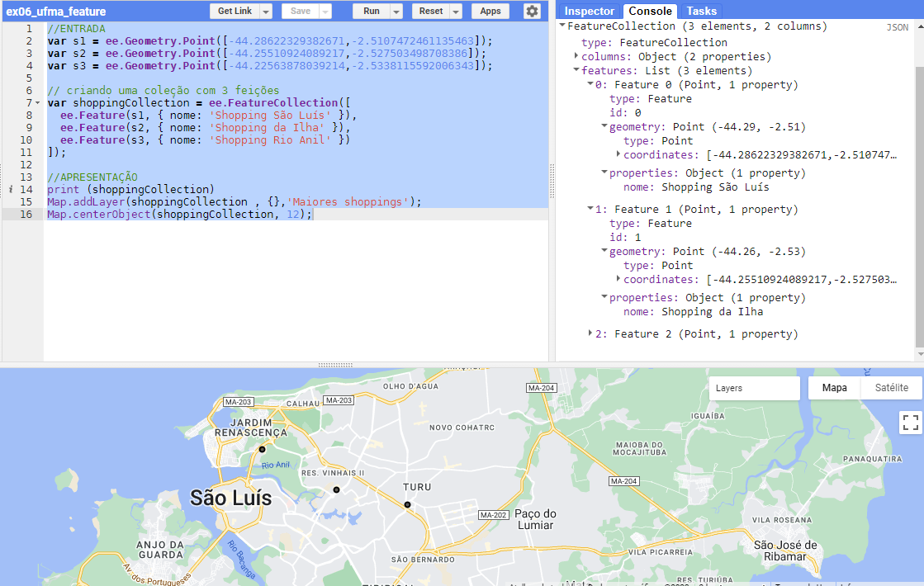Click the map point near Turu
924x586 pixels.
tap(407, 505)
